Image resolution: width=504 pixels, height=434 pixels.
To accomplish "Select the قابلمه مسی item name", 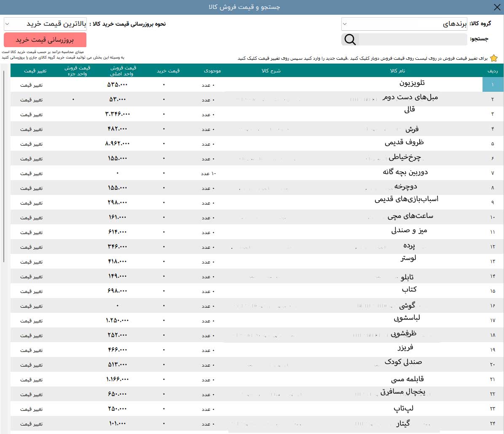I will tap(407, 379).
